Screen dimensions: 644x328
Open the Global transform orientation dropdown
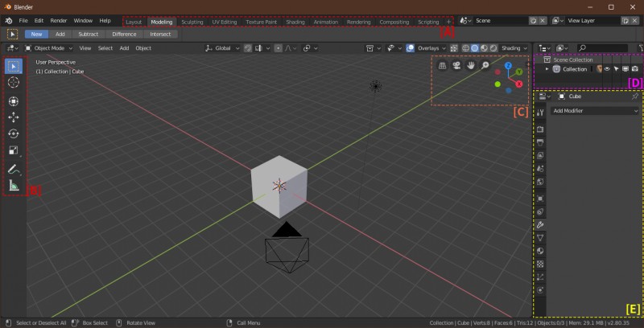point(222,48)
